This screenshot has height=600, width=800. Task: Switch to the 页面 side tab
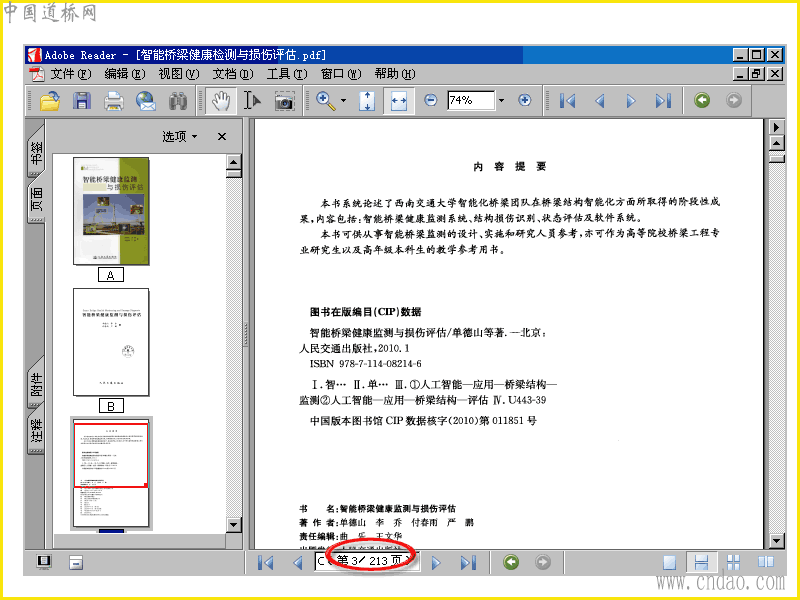[x=36, y=199]
